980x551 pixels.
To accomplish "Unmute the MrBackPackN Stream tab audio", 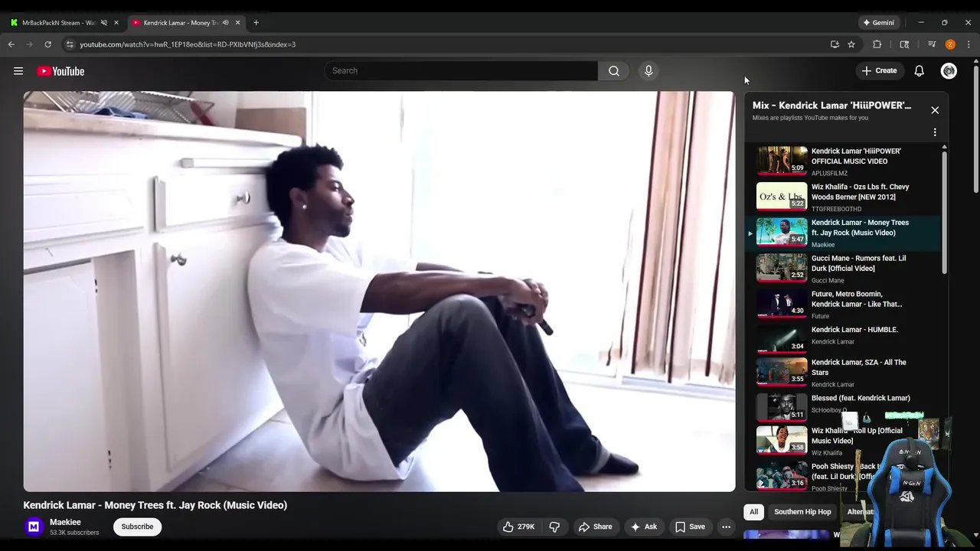I will click(x=104, y=22).
